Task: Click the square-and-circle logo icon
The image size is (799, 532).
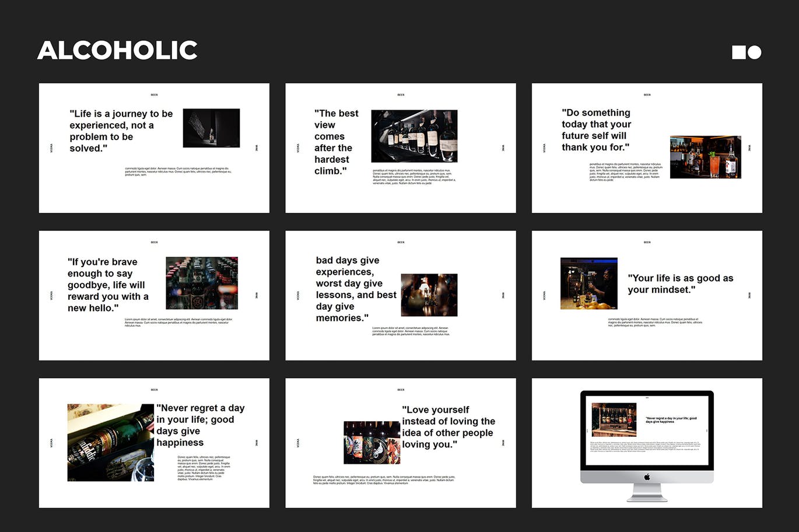Action: pyautogui.click(x=747, y=52)
